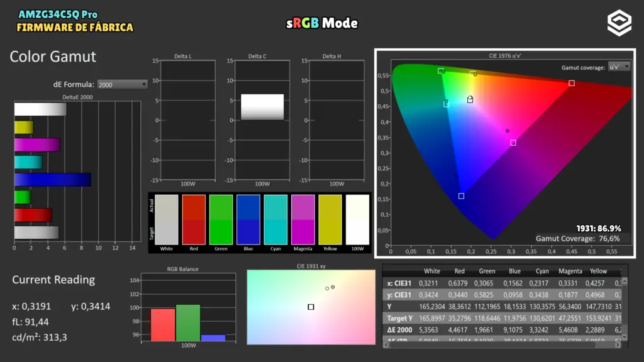The width and height of the screenshot is (644, 362).
Task: Choose the Cyan patch in the Actual/Target strip
Action: click(x=275, y=219)
